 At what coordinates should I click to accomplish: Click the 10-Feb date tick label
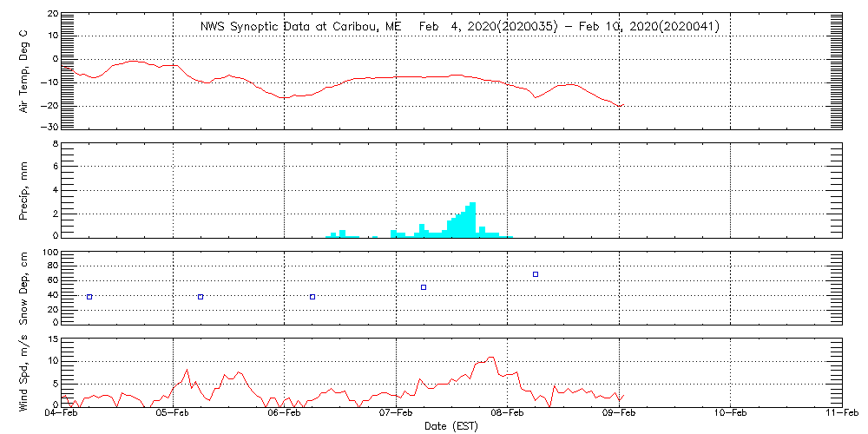[730, 415]
